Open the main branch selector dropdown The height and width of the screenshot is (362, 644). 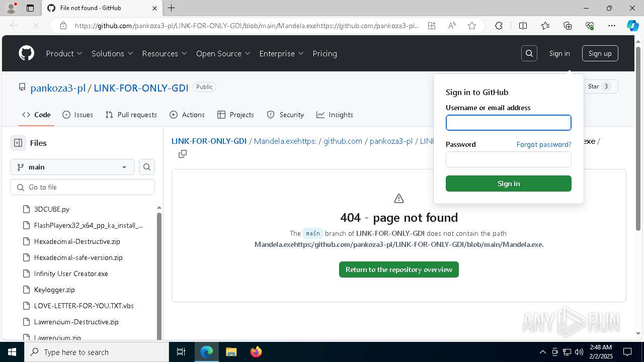coord(72,167)
